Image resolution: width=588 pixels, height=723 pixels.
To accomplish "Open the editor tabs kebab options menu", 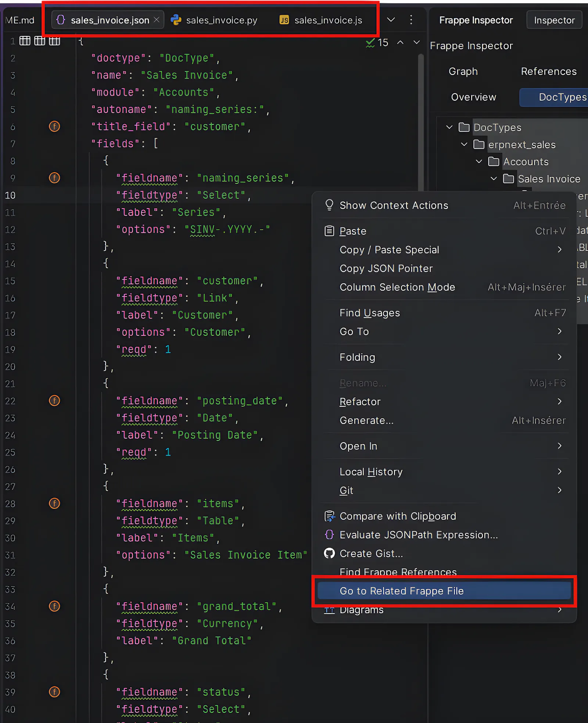I will [411, 20].
